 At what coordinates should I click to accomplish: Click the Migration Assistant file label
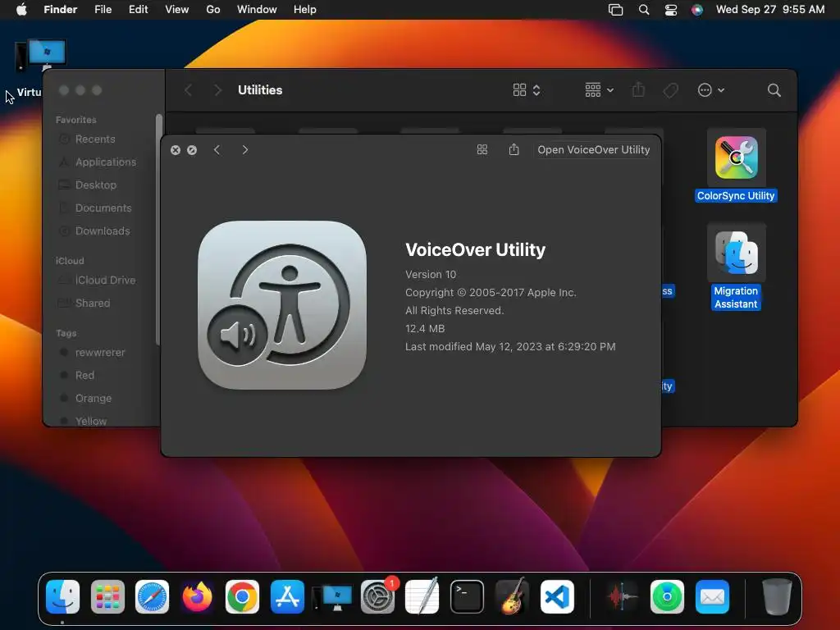[736, 297]
